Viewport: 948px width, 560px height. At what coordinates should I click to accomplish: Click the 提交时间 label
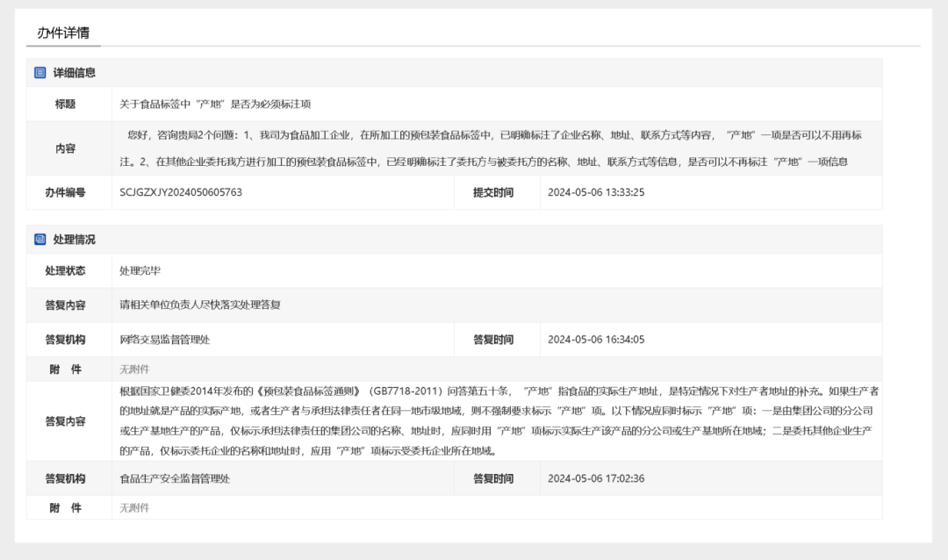(x=493, y=192)
